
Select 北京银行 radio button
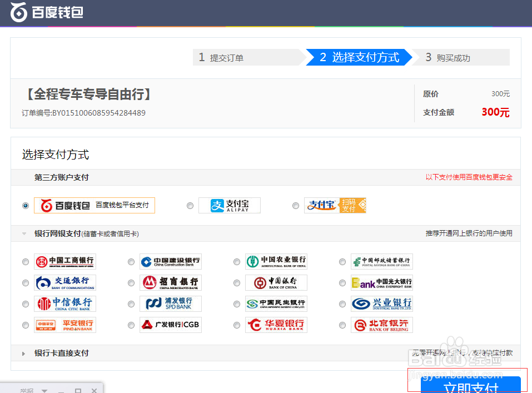pos(342,325)
